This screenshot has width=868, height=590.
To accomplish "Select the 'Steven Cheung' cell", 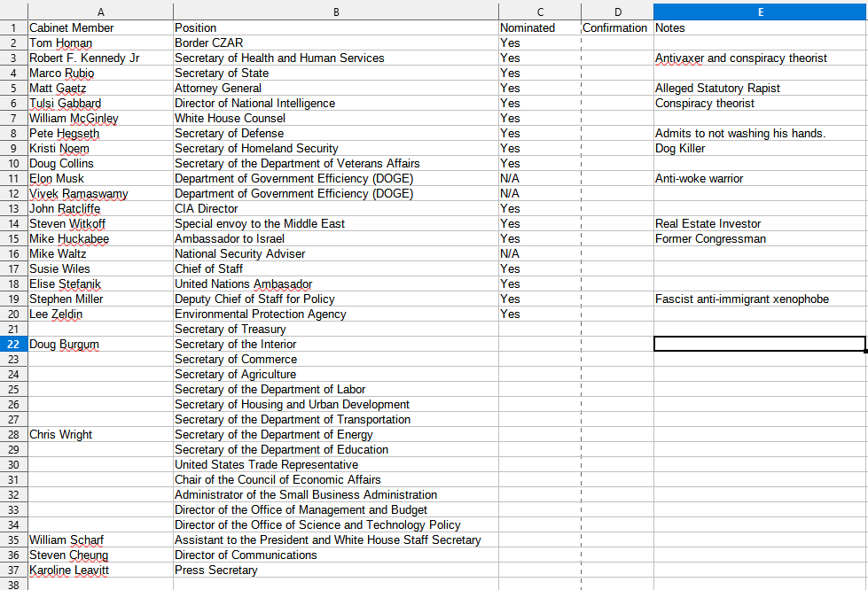I will 100,555.
